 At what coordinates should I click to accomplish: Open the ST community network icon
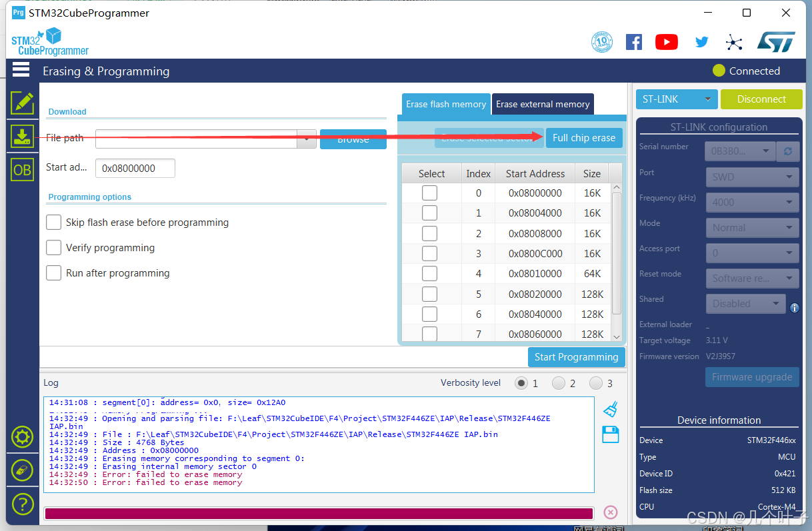734,43
